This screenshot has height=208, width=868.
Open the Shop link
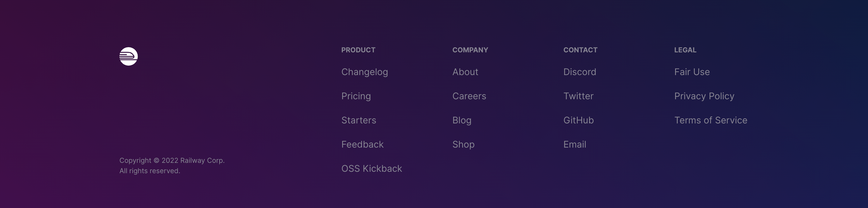[463, 144]
